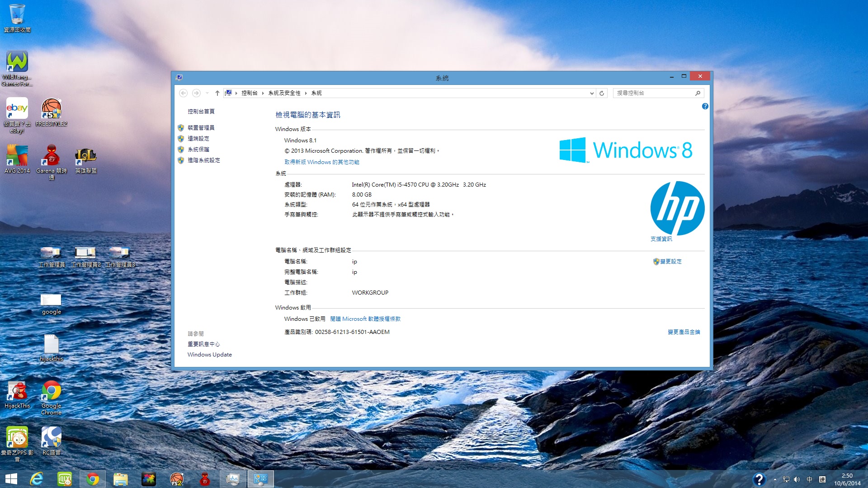The height and width of the screenshot is (488, 868).
Task: Launch Google Chrome desktop shortcut
Action: 52,398
